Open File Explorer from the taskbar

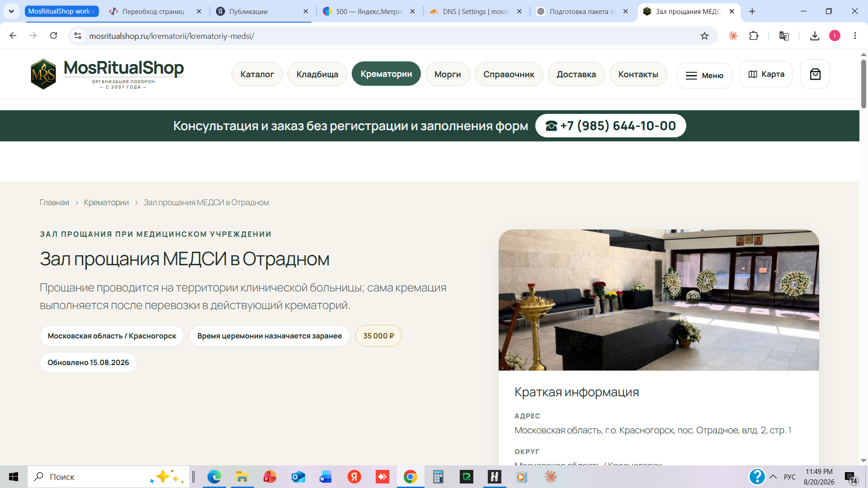[242, 477]
